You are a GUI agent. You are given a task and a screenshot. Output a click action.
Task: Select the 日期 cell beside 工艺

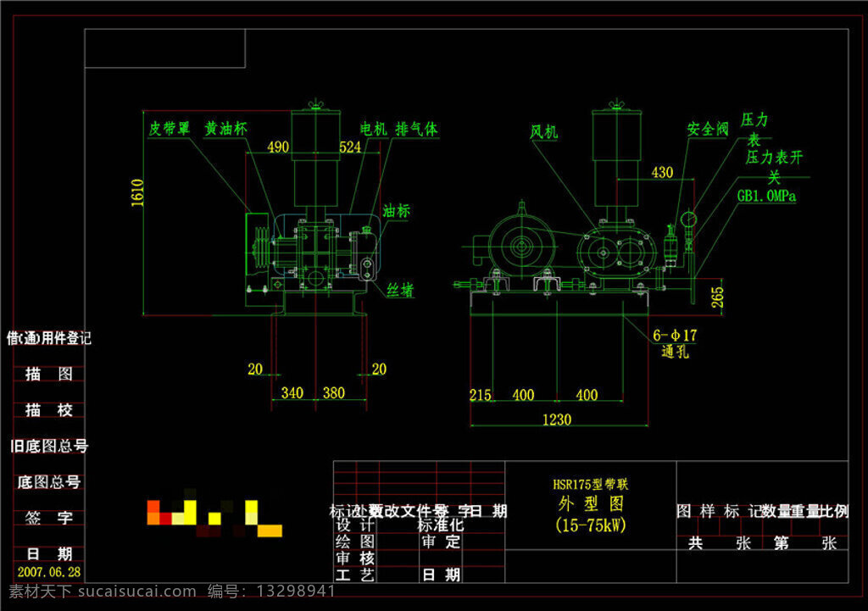441,575
